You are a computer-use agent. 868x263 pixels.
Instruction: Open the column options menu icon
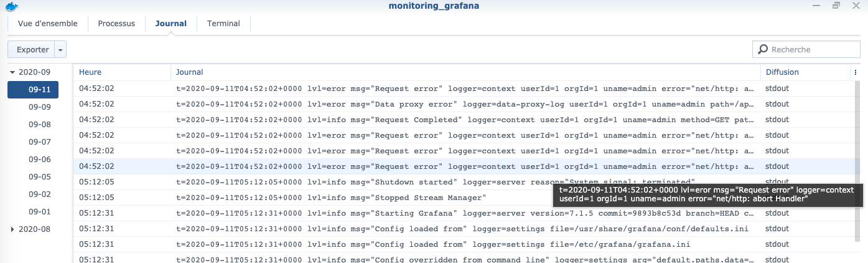(856, 72)
